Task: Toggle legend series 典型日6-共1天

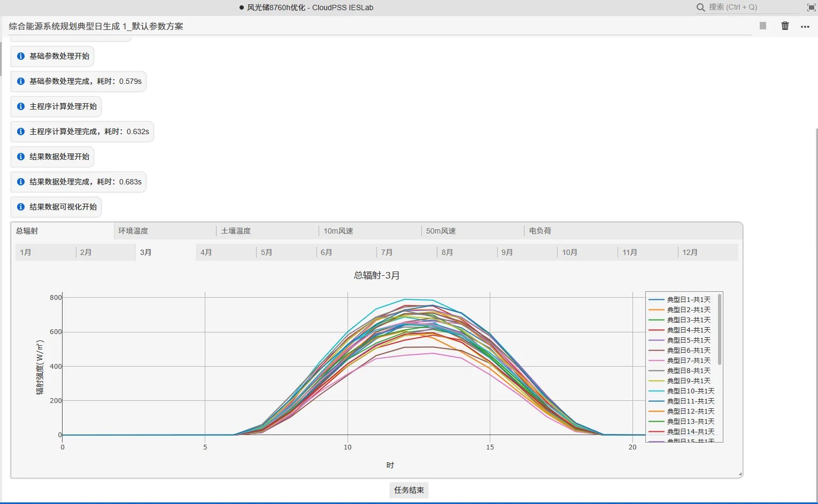Action: pos(680,351)
